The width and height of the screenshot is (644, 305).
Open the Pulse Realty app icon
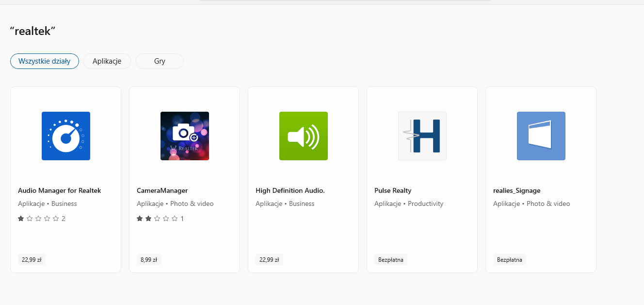pos(422,136)
